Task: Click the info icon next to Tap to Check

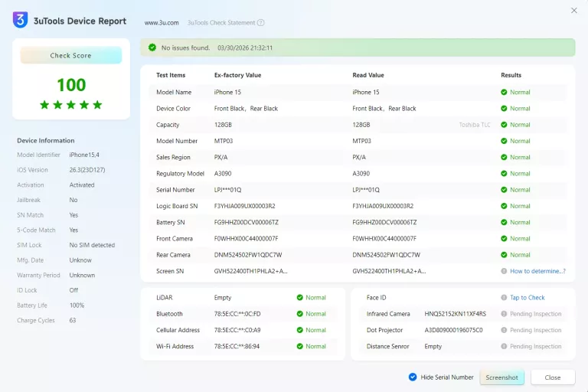Action: coord(504,298)
